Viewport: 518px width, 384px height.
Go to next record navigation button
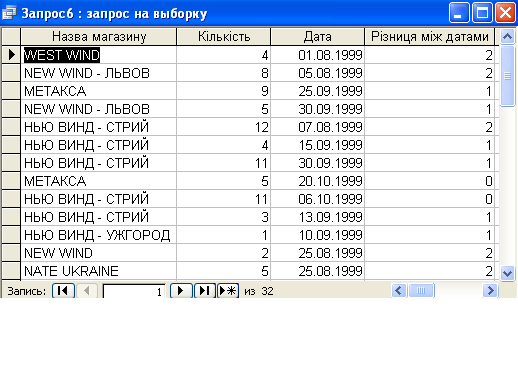click(181, 291)
